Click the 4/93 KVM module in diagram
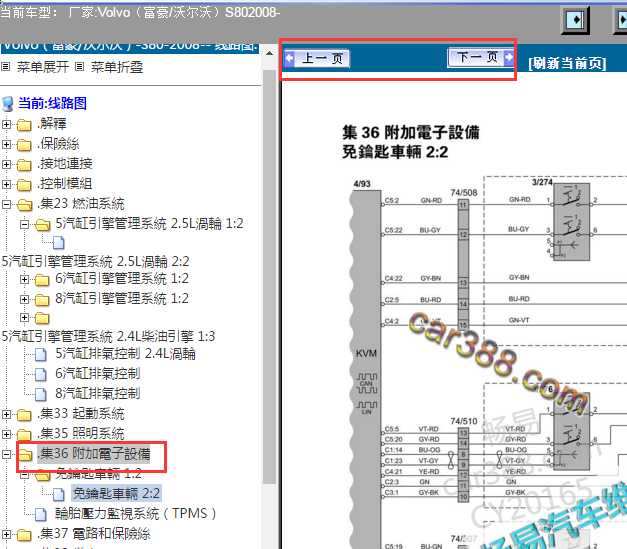This screenshot has height=549, width=627. (365, 368)
